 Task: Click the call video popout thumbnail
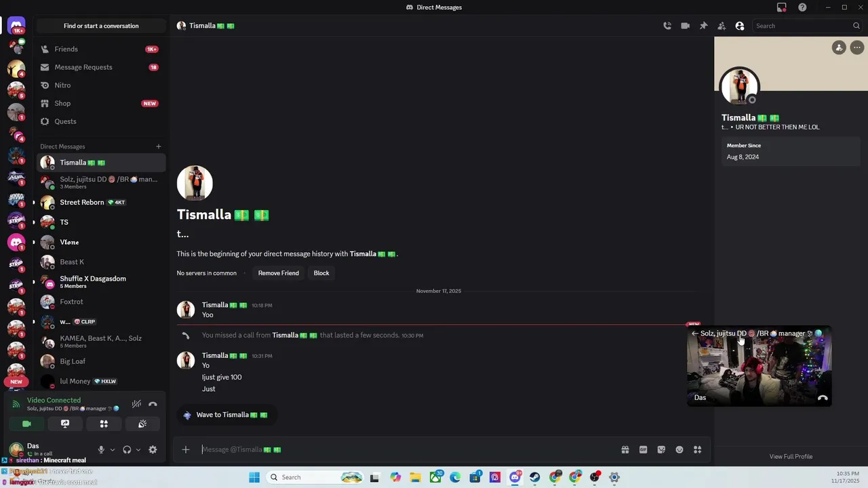759,366
